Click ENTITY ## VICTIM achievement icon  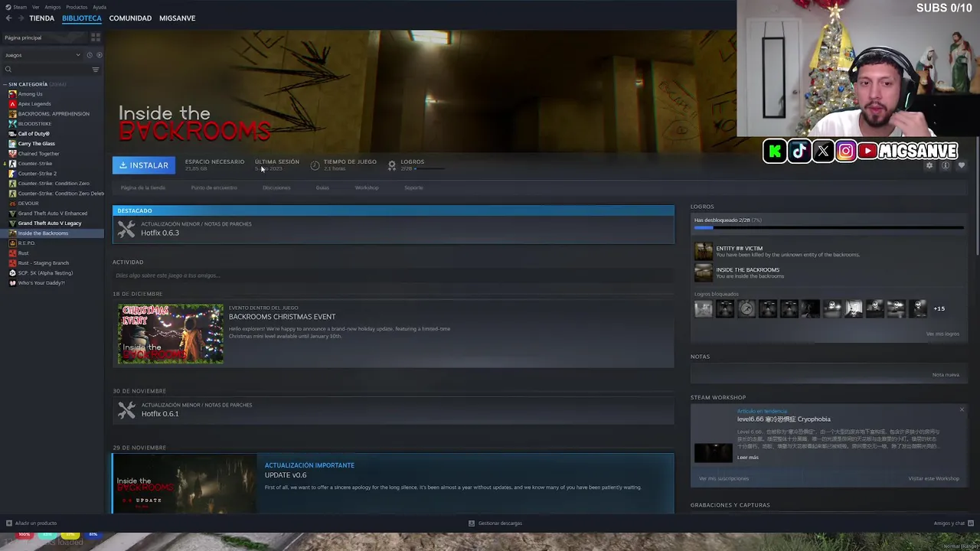(x=703, y=251)
